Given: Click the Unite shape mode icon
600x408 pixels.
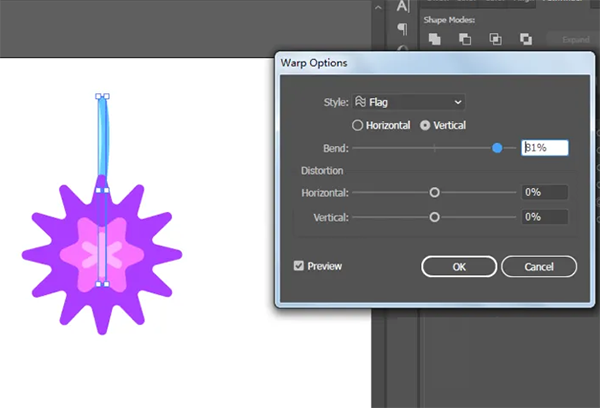Looking at the screenshot, I should click(x=435, y=39).
